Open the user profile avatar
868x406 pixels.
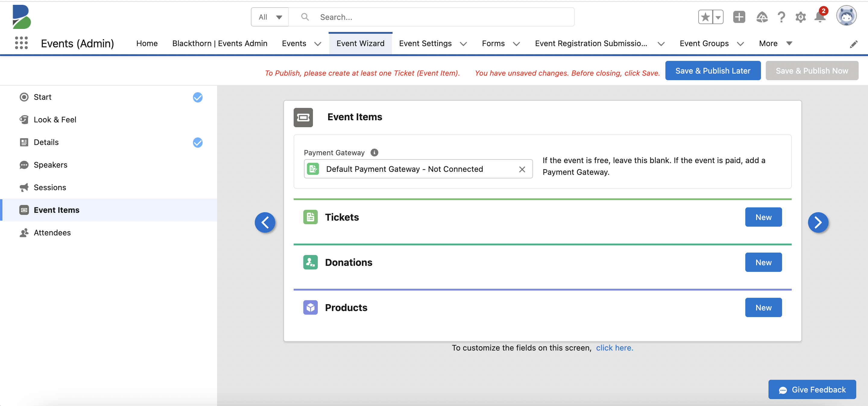coord(846,16)
